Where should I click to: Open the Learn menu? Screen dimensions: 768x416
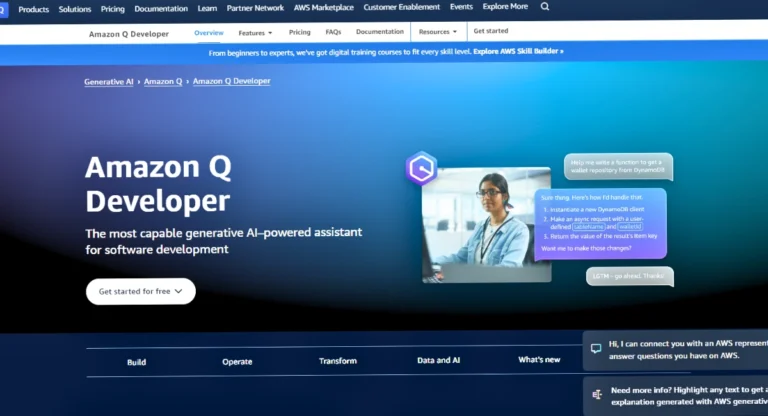click(x=207, y=8)
